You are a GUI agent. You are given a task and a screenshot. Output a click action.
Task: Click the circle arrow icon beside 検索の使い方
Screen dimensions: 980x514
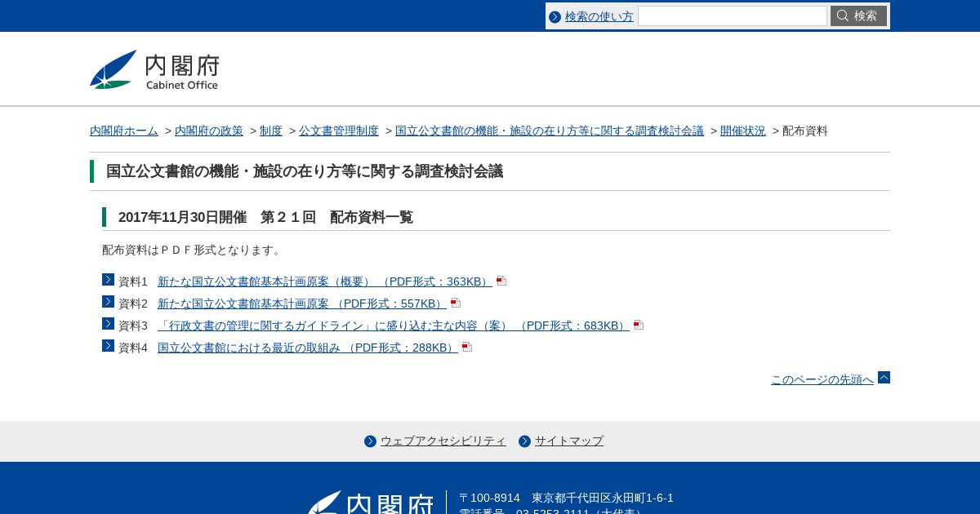pyautogui.click(x=555, y=16)
